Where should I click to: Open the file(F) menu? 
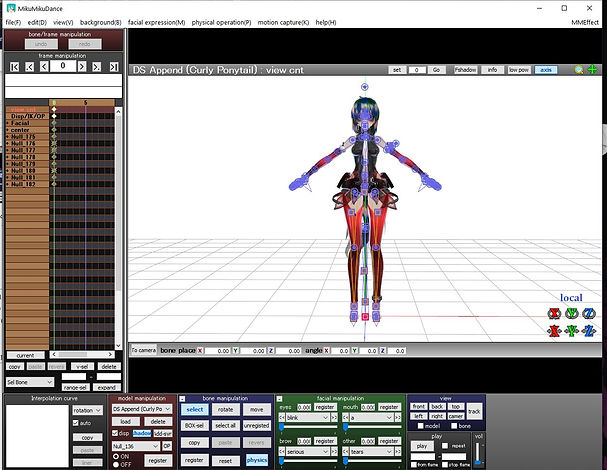[x=13, y=22]
